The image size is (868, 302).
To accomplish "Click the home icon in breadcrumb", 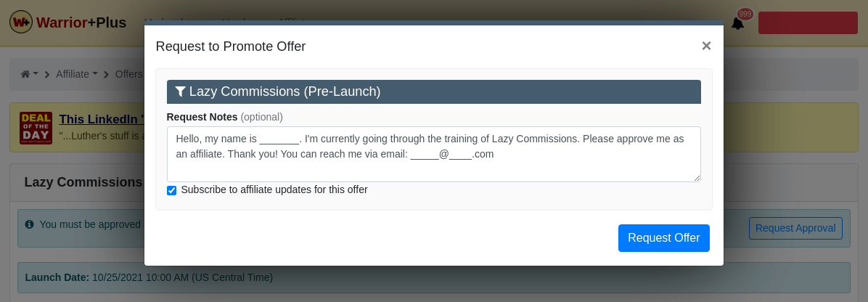I will [25, 74].
